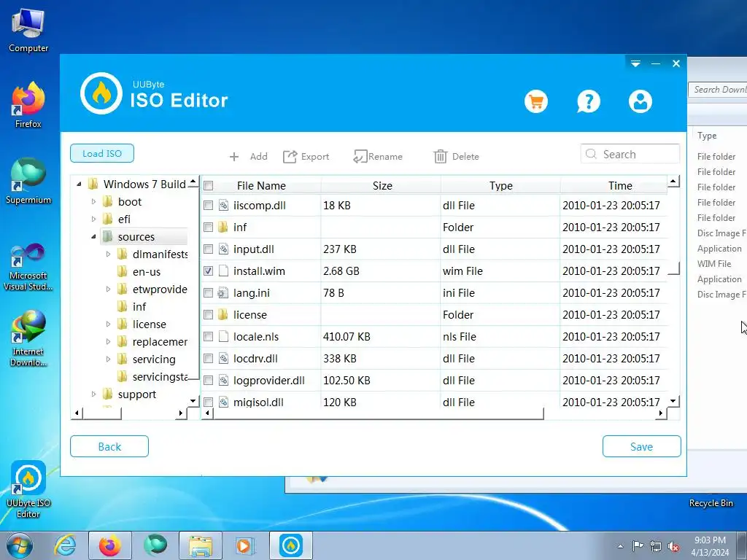747x560 pixels.
Task: Open the ISO Editor title dropdown menu arrow
Action: pos(635,63)
